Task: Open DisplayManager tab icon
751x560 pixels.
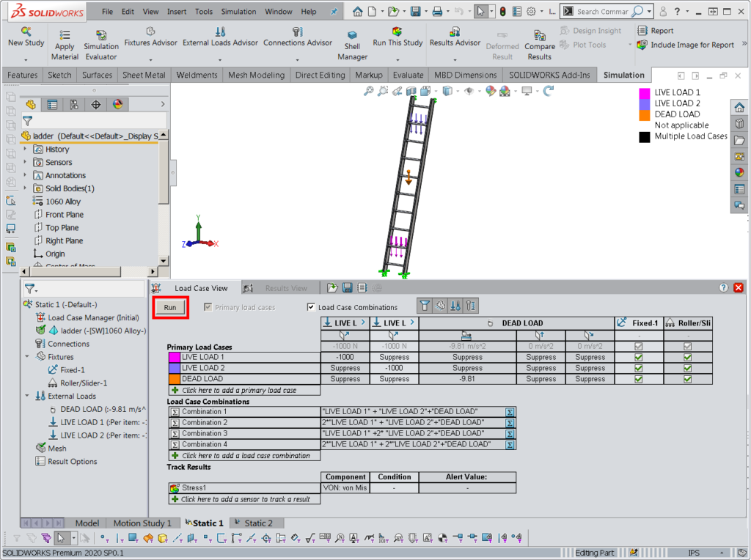Action: click(118, 104)
